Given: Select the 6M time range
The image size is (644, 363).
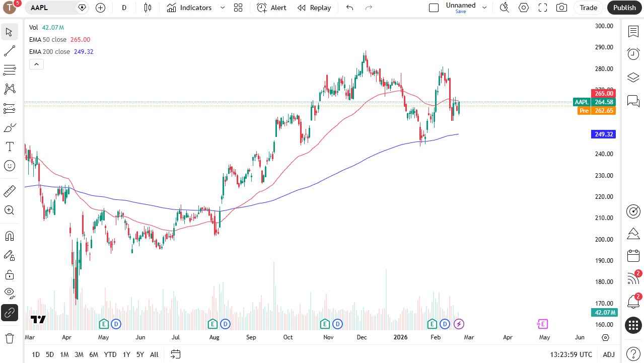Looking at the screenshot, I should point(94,354).
